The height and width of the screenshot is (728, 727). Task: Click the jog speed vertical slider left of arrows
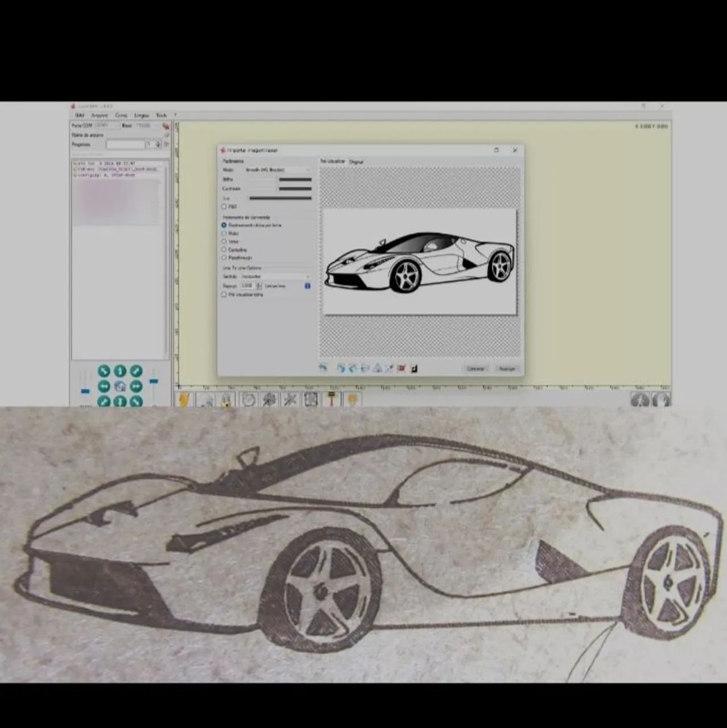85,387
